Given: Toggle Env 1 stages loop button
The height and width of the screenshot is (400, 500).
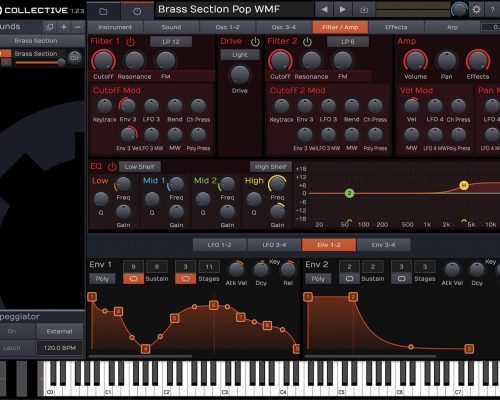Looking at the screenshot, I should [x=186, y=278].
